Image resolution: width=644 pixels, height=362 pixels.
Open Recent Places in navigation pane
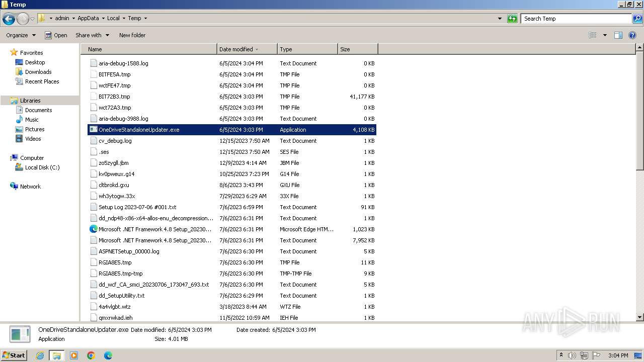pos(42,81)
